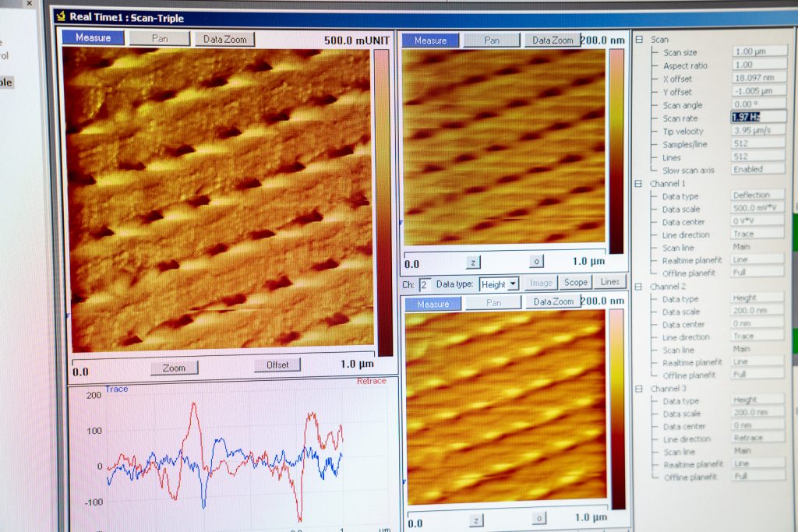
Task: Click Channel 3 Data scale 200.0 nm field
Action: (758, 413)
